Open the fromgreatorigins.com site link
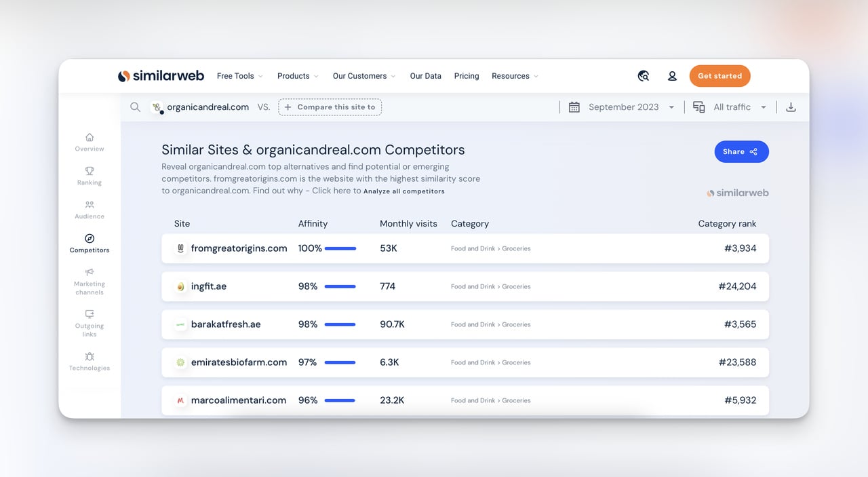The width and height of the screenshot is (868, 477). (239, 248)
